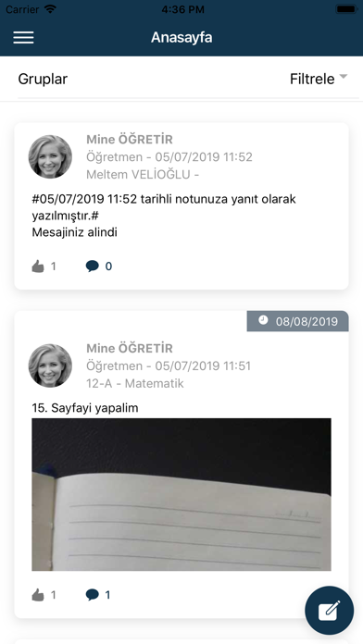Tap the 08/08/2019 due date badge
This screenshot has height=644, width=363.
[x=297, y=321]
